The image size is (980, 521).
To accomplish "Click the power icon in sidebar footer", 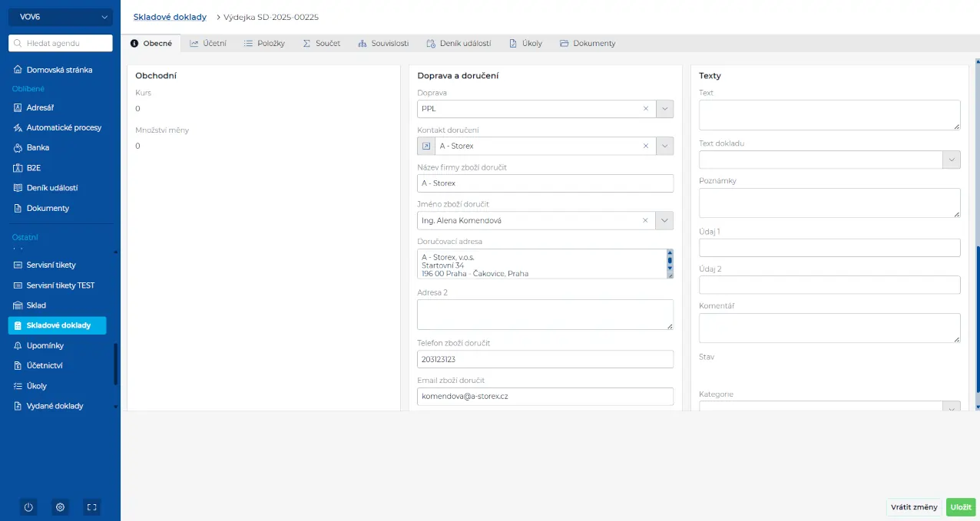I will coord(28,507).
